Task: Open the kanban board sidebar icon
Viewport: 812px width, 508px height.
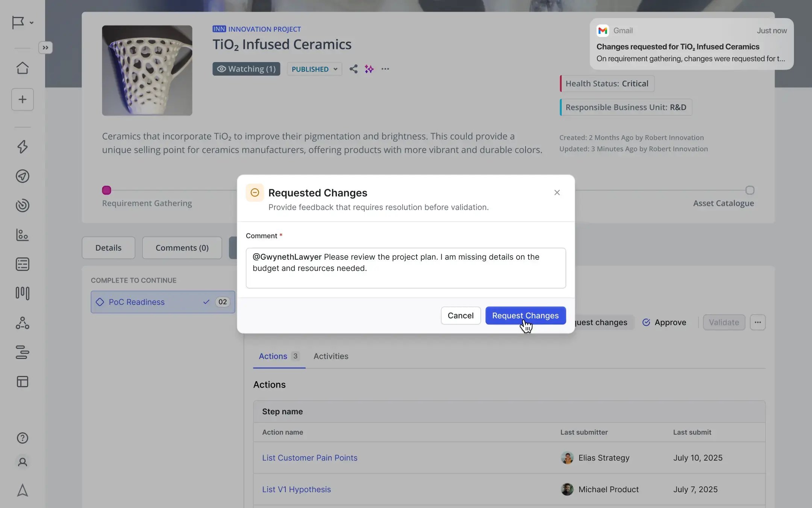Action: 23,293
